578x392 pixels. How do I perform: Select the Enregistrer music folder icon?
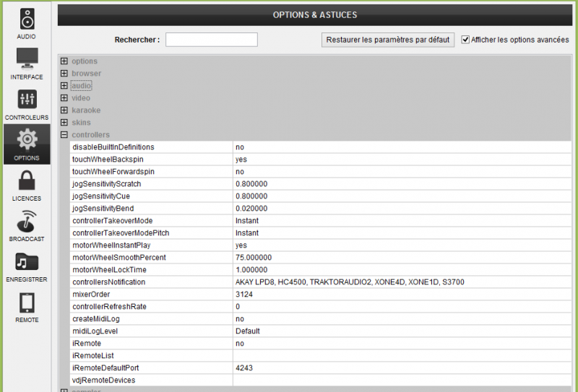point(27,261)
